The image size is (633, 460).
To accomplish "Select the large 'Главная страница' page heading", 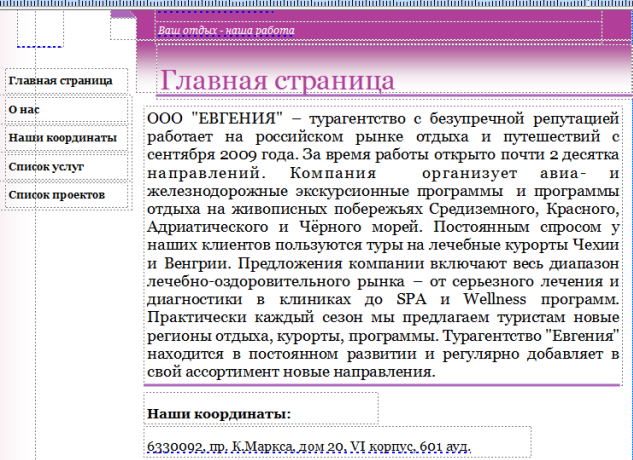I will point(277,80).
